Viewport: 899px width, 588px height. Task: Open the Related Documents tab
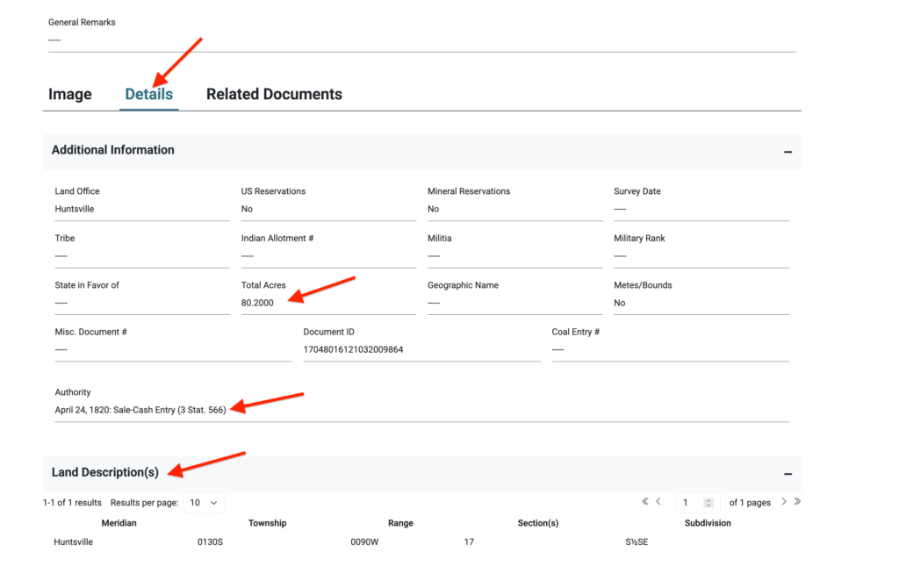pos(274,94)
